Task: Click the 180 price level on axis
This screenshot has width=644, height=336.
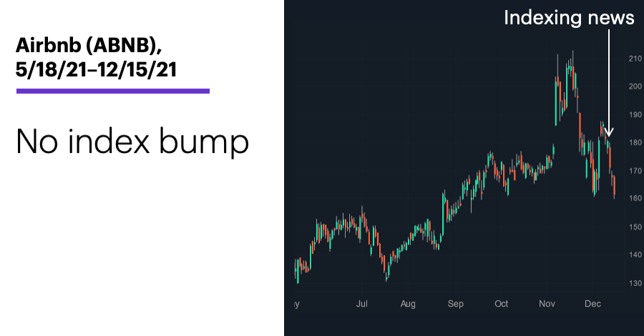Action: (x=635, y=143)
